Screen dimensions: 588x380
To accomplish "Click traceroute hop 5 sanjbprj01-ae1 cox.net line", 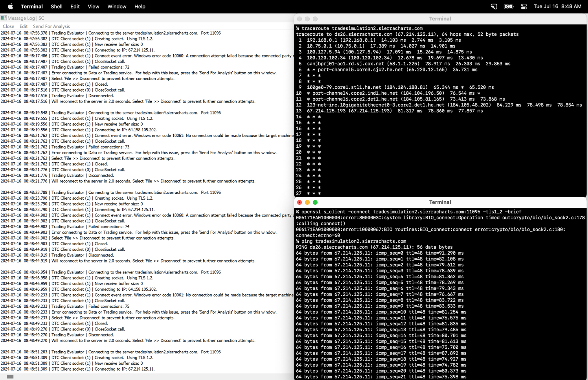I will point(404,64).
